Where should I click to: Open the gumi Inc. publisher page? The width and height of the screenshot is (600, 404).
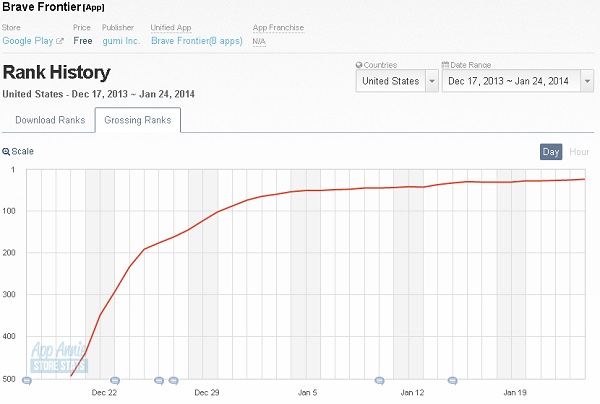tap(121, 41)
